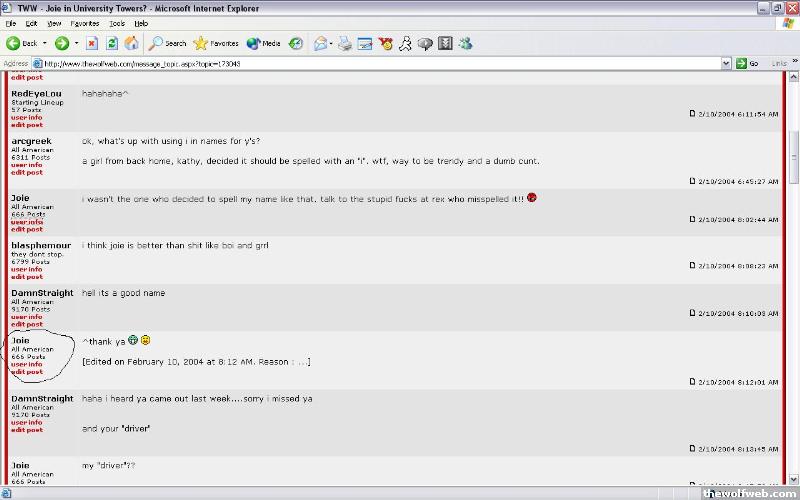Image resolution: width=800 pixels, height=500 pixels.
Task: Open user info link under arcgreek
Action: (x=26, y=165)
